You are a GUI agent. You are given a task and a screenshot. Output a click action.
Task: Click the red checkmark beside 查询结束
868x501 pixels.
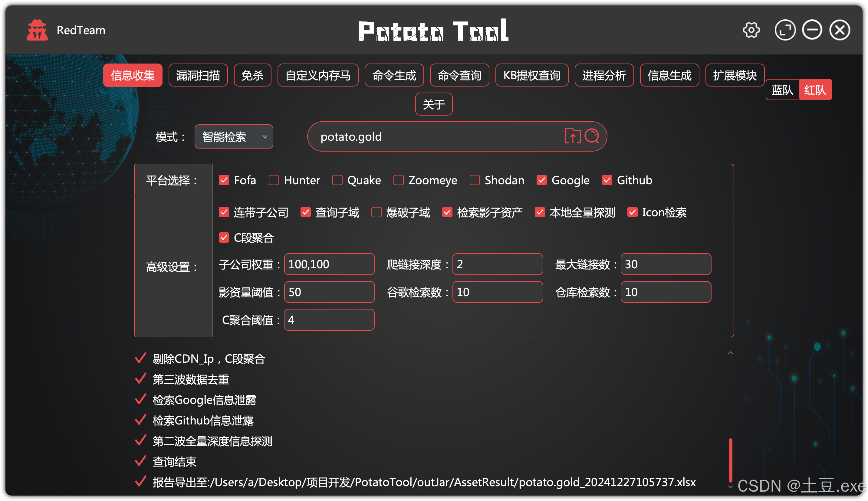pos(141,461)
